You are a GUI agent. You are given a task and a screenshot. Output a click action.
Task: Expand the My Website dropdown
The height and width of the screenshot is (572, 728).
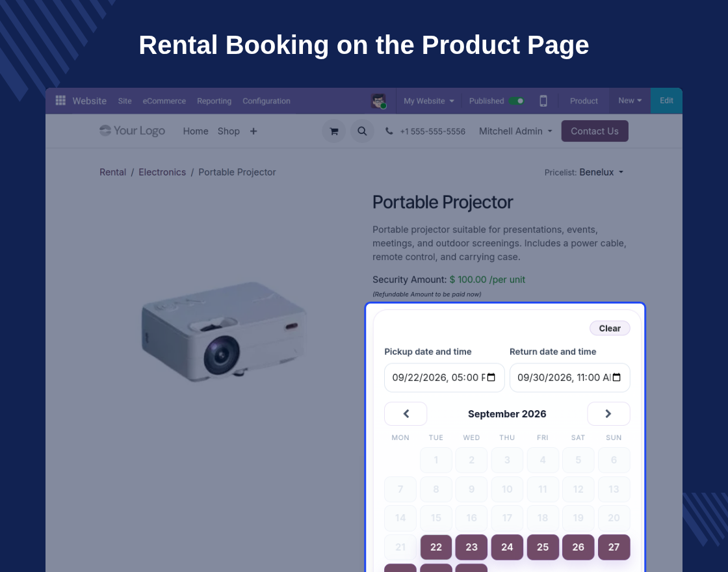pyautogui.click(x=428, y=101)
